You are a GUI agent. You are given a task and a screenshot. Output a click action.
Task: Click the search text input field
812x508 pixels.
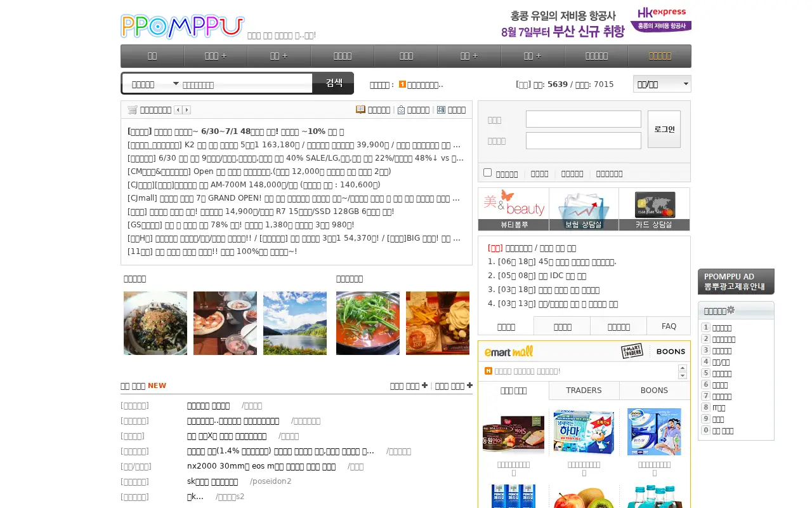(x=246, y=84)
